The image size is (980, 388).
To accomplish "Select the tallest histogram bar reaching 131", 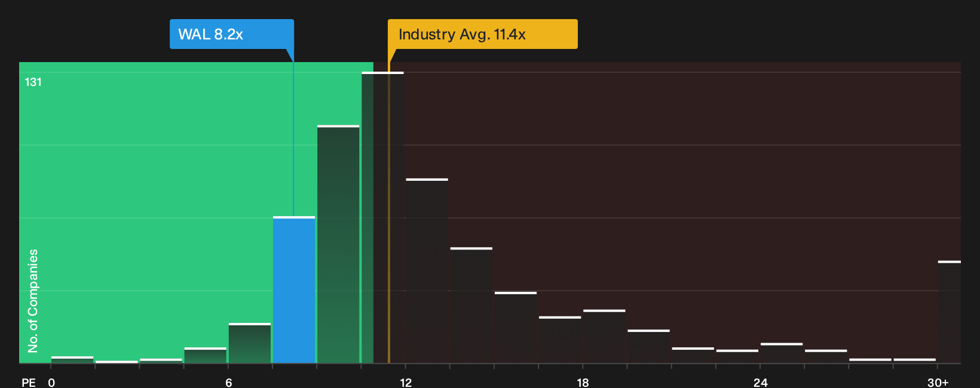I will 382,217.
